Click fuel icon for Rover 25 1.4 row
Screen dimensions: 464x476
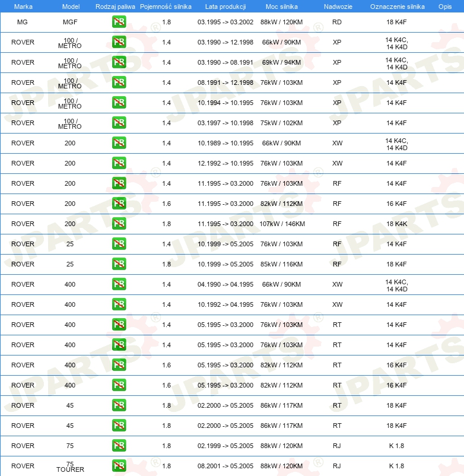tap(119, 244)
